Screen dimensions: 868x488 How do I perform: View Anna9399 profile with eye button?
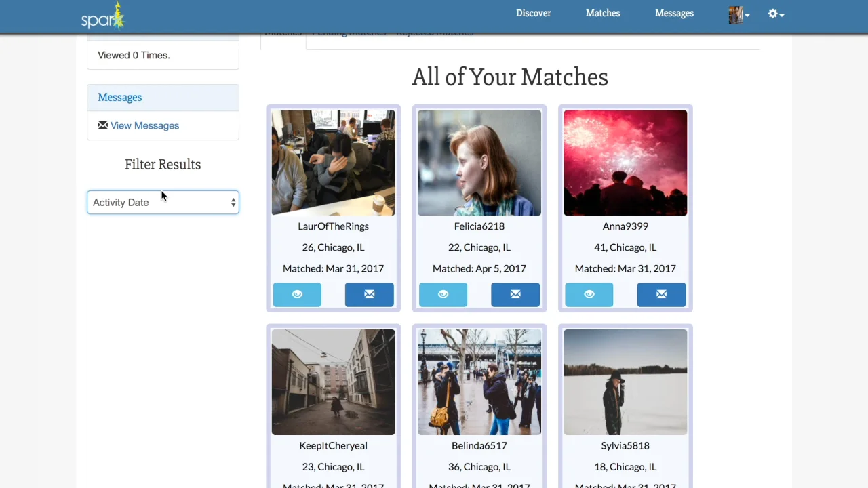point(589,294)
